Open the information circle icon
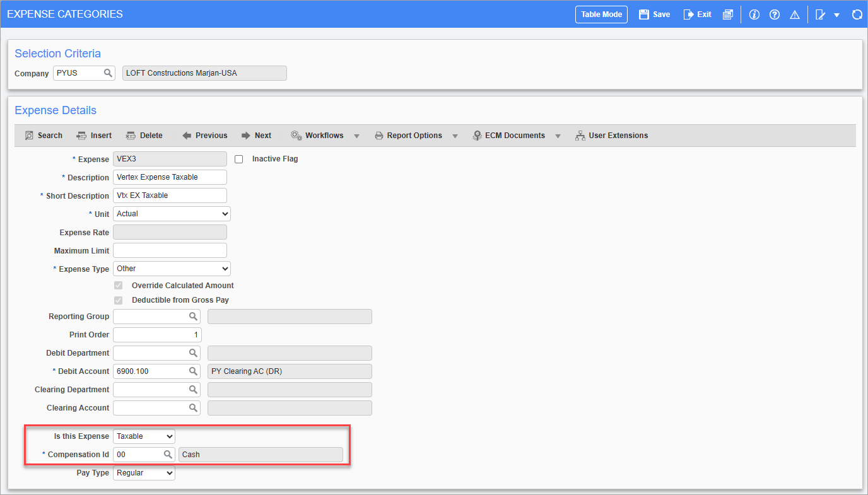The image size is (868, 495). [x=754, y=15]
